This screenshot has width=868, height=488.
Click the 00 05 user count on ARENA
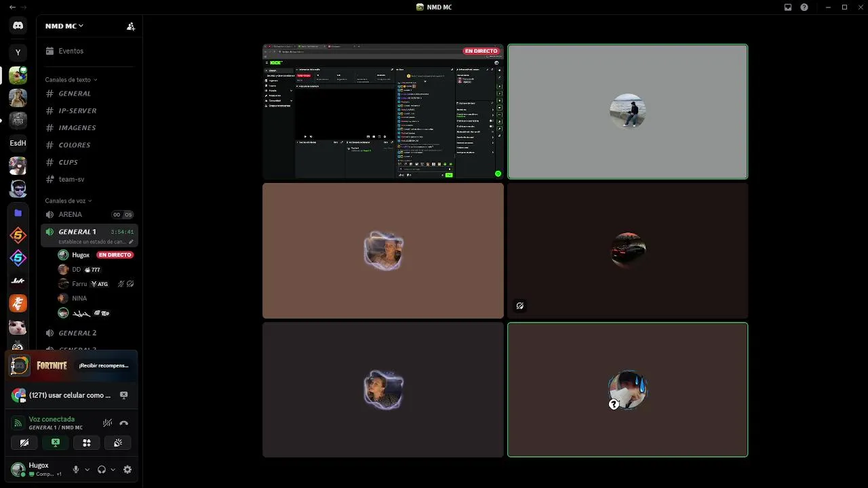click(x=123, y=215)
